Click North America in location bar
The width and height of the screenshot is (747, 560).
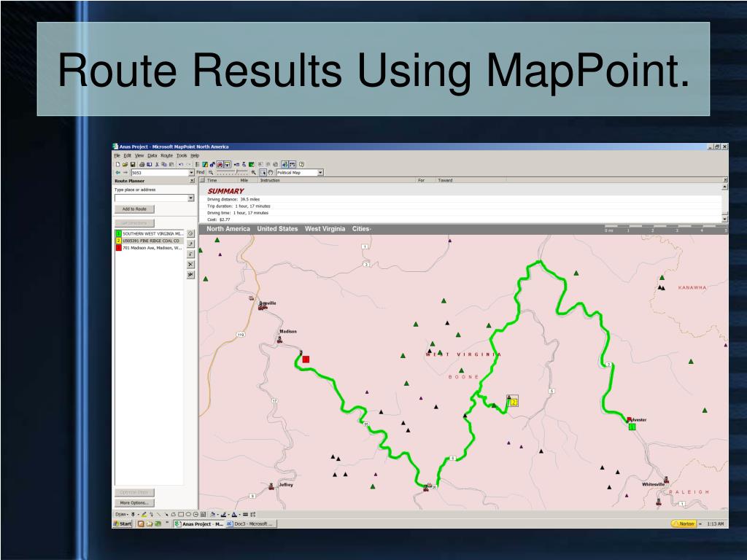pos(228,229)
